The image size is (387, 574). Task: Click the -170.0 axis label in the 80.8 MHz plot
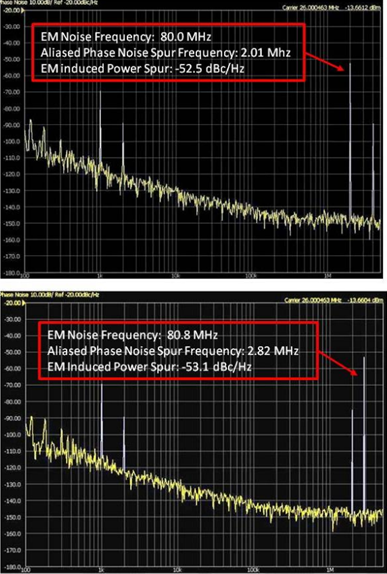(12, 550)
